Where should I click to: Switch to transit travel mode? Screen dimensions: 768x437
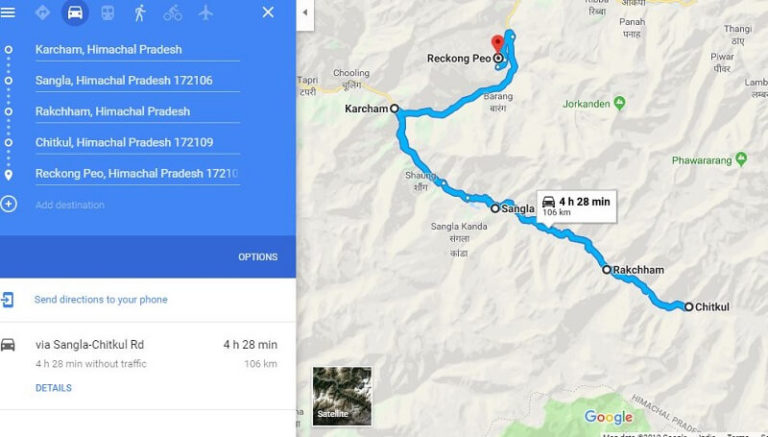[x=108, y=13]
